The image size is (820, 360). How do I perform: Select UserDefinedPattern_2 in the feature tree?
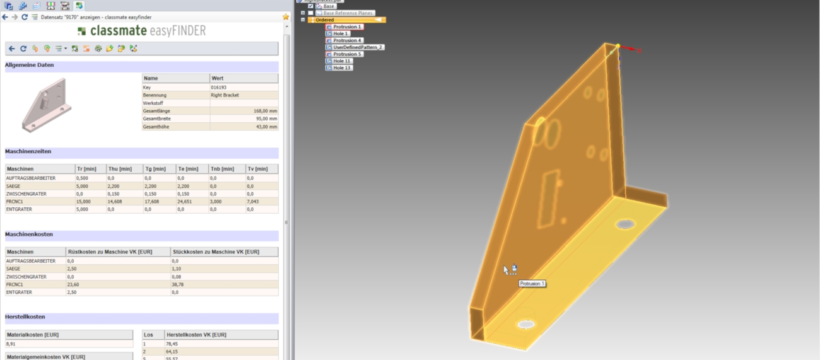(358, 47)
